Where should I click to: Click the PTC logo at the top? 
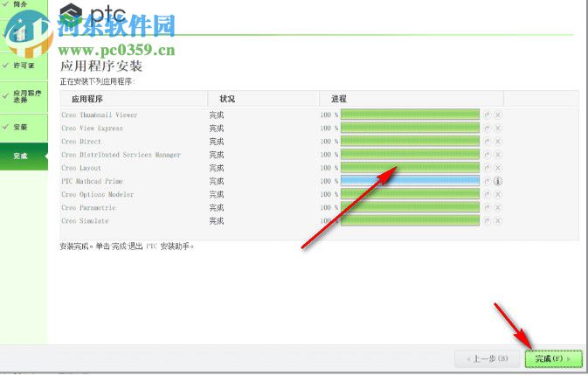pos(93,13)
